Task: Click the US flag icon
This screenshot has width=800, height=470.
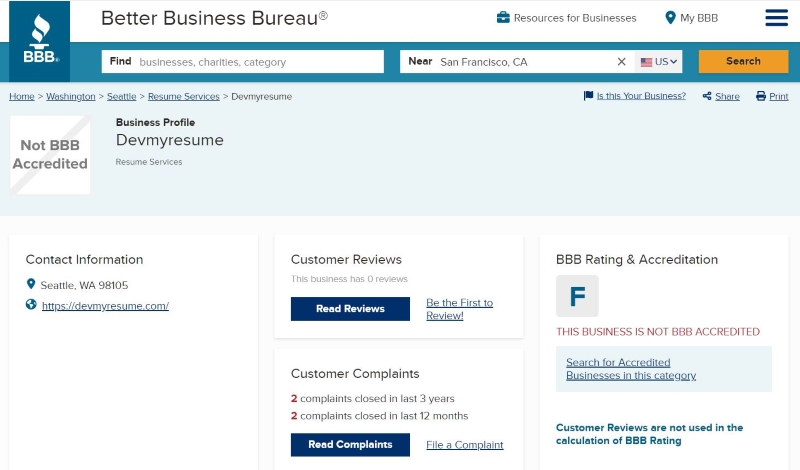Action: pyautogui.click(x=646, y=62)
